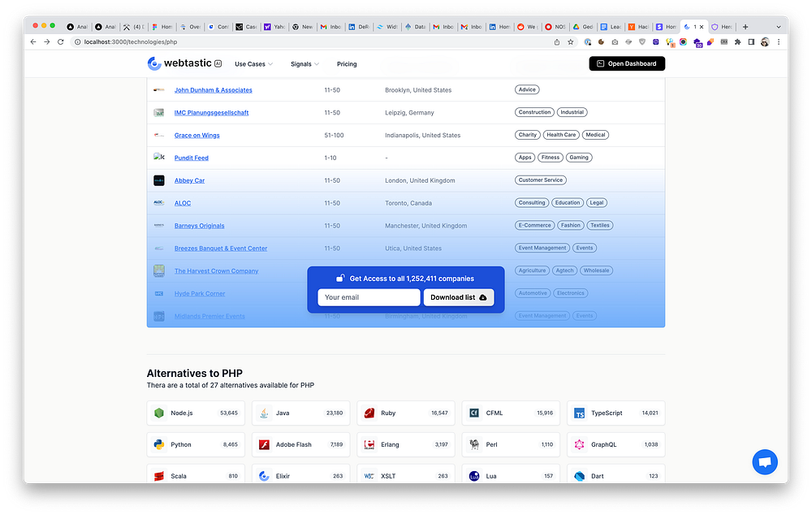Click the browser back arrow

(33, 42)
